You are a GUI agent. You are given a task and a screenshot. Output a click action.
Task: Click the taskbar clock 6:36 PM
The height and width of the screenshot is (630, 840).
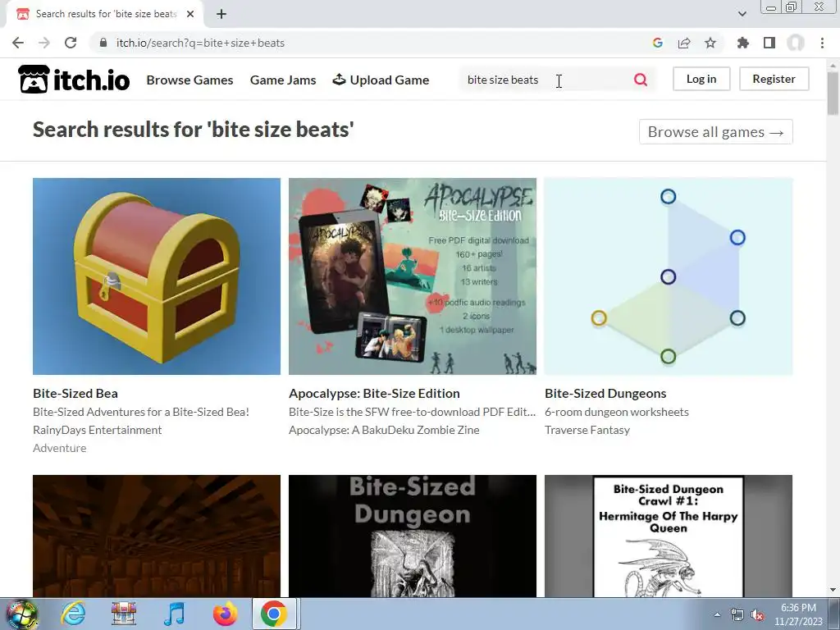[x=798, y=608]
